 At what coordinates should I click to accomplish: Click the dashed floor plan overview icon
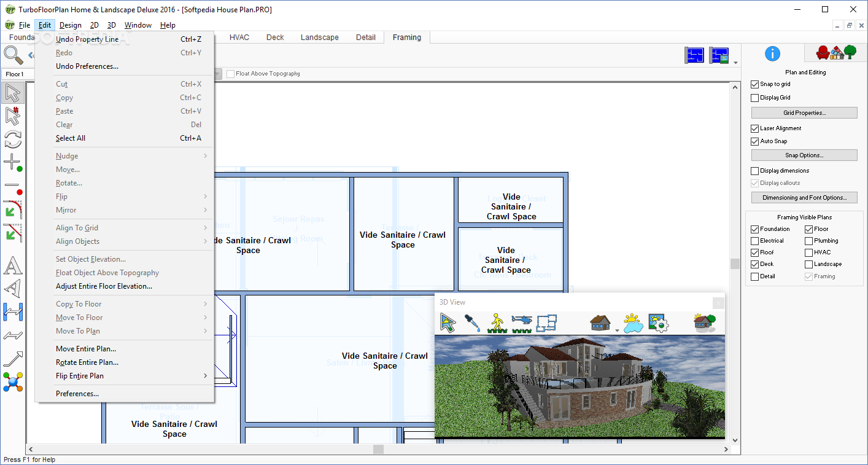point(546,322)
